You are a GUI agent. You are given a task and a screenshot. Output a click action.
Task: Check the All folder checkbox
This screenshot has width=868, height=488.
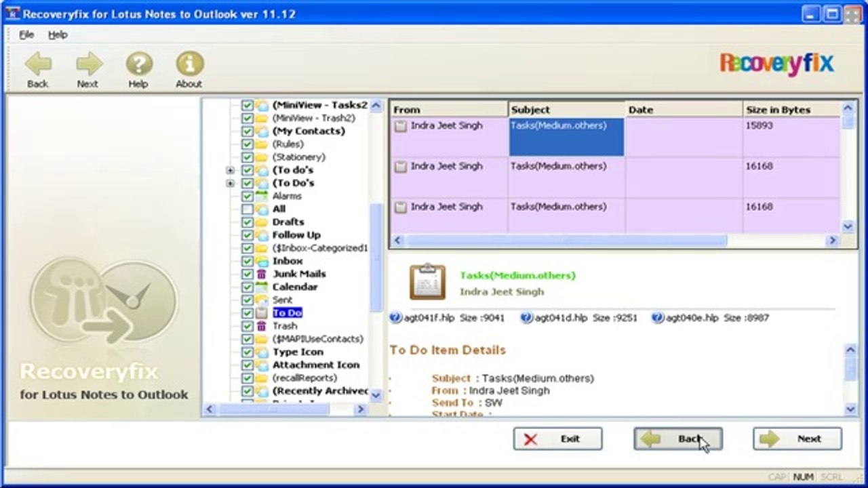pyautogui.click(x=248, y=209)
